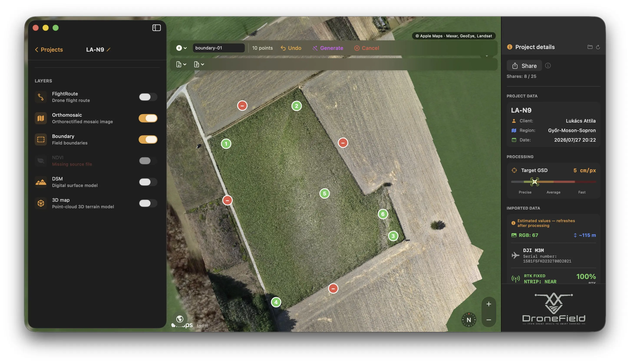The height and width of the screenshot is (364, 630).
Task: Click the region Győr-Moson-Sopron
Action: click(x=572, y=130)
